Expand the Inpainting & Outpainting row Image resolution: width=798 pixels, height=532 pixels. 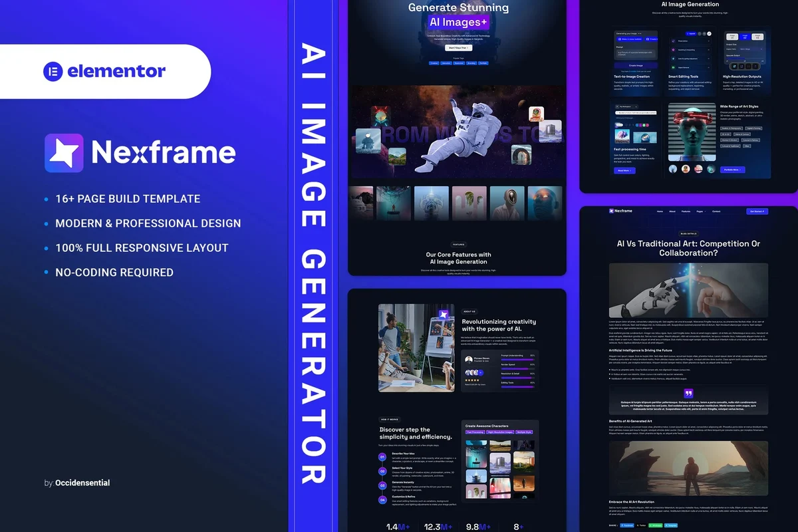point(690,50)
